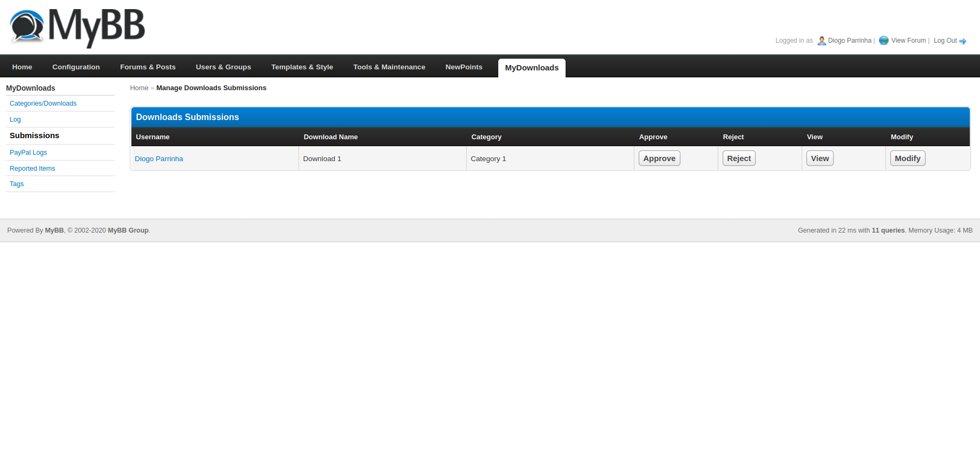Click the Log Out arrow icon
The image size is (980, 462).
(x=963, y=41)
